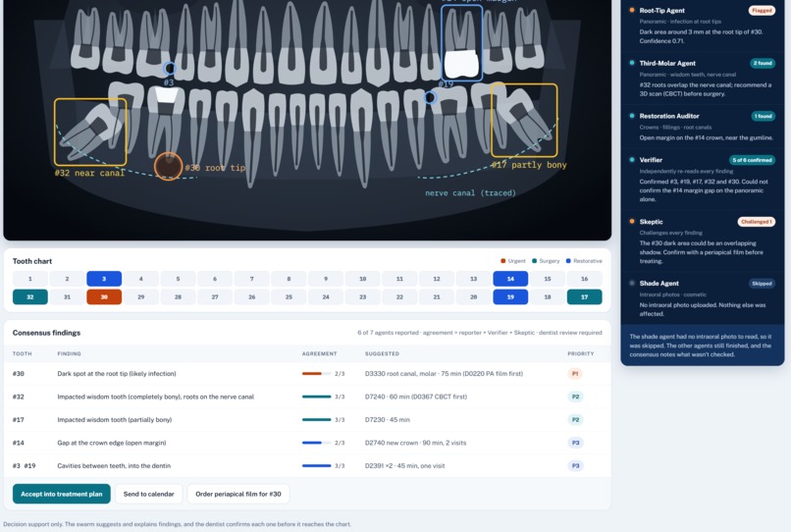Click the P1 priority badge for #30
The image size is (791, 532).
coord(574,374)
